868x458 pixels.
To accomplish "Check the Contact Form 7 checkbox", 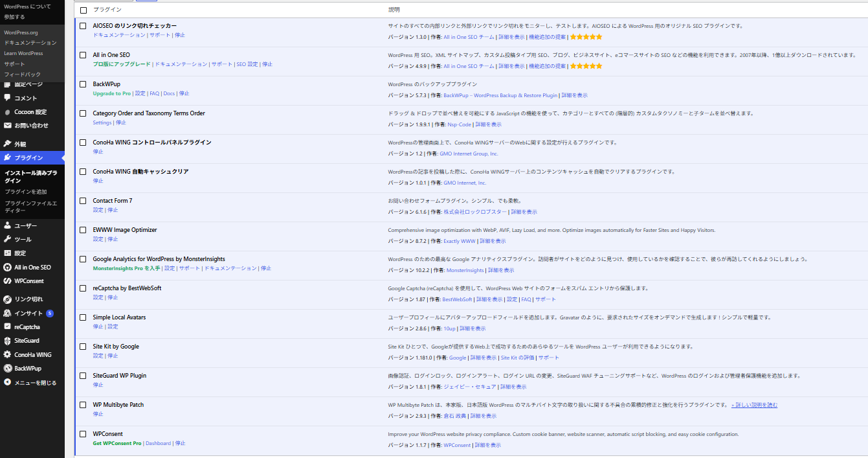I will [83, 201].
